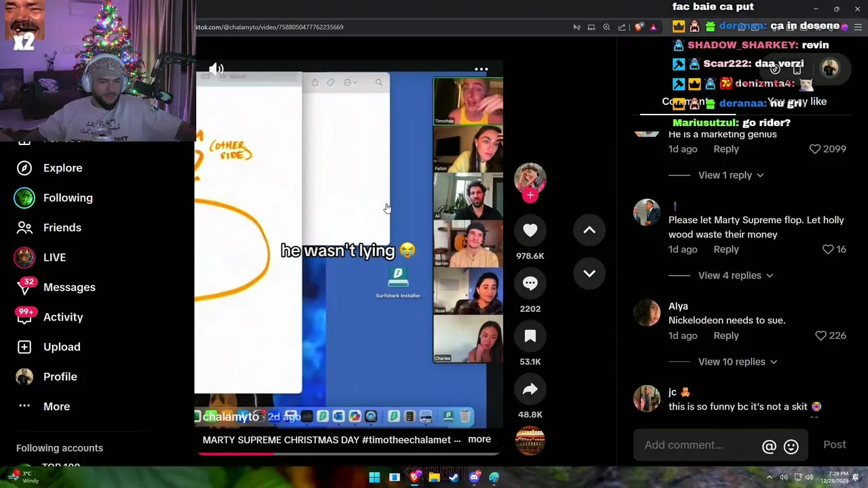Open the creator avatar above like button
This screenshot has height=488, width=868.
(530, 178)
